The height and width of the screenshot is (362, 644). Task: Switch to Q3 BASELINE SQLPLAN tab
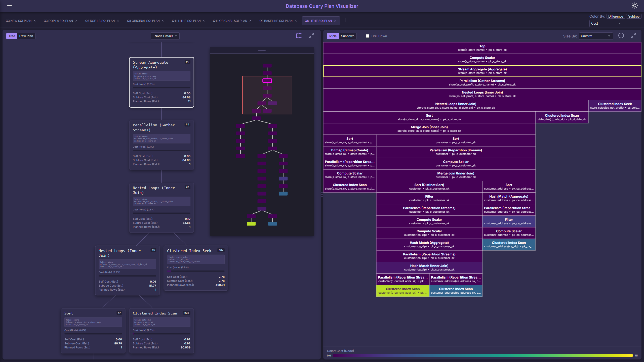[276, 21]
